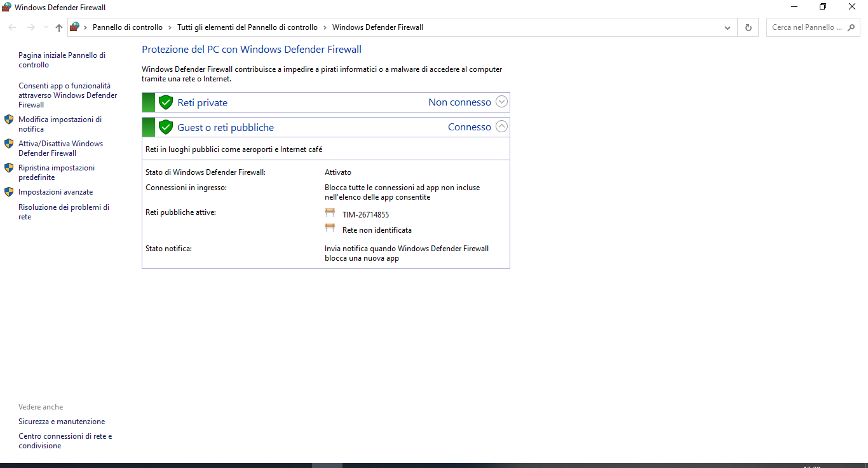
Task: Click Windows Defender Firewall breadcrumb segment
Action: (377, 27)
